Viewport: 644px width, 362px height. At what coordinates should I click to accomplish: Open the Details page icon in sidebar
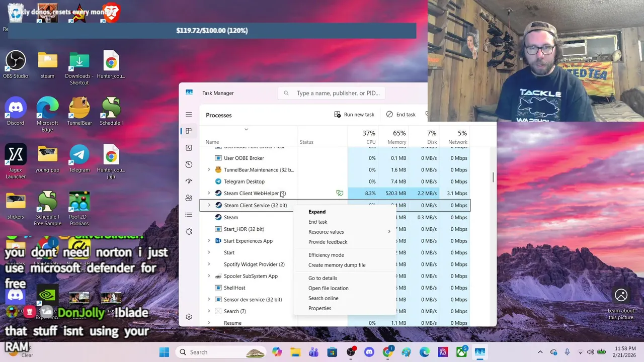point(189,215)
